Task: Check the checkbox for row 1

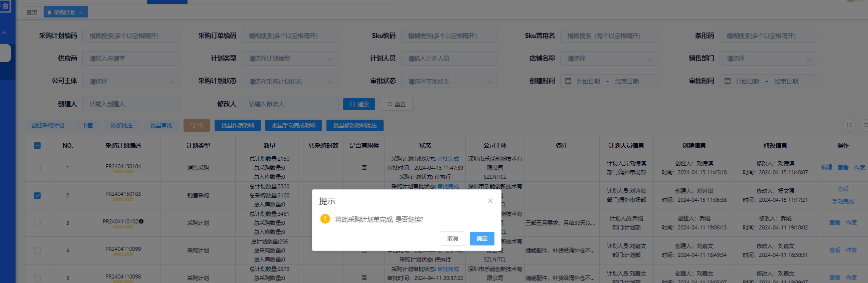Action: [38, 168]
